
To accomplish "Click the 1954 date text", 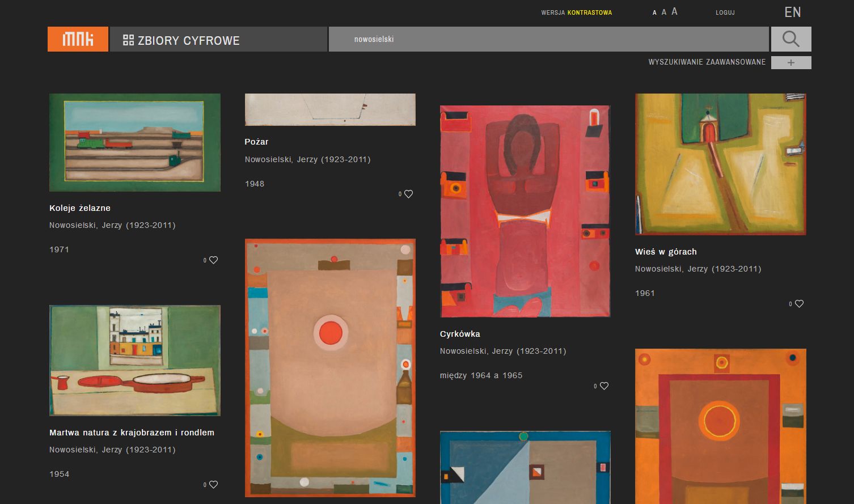I will [60, 474].
